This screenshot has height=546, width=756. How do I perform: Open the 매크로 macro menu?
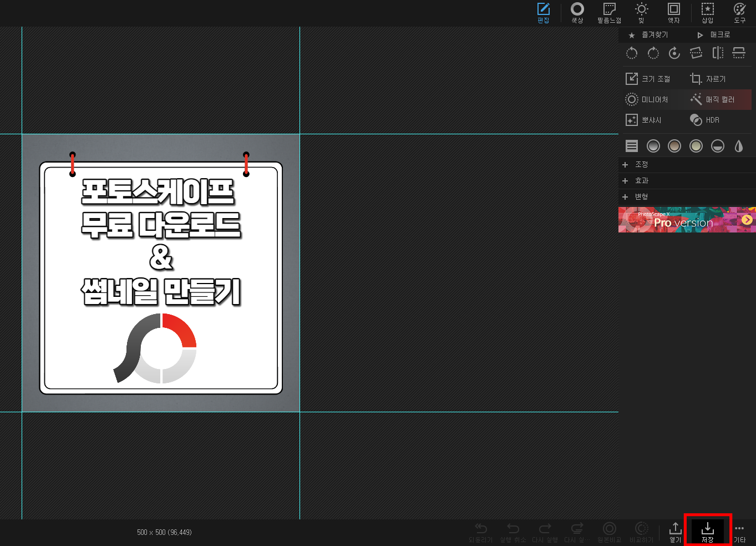click(714, 35)
